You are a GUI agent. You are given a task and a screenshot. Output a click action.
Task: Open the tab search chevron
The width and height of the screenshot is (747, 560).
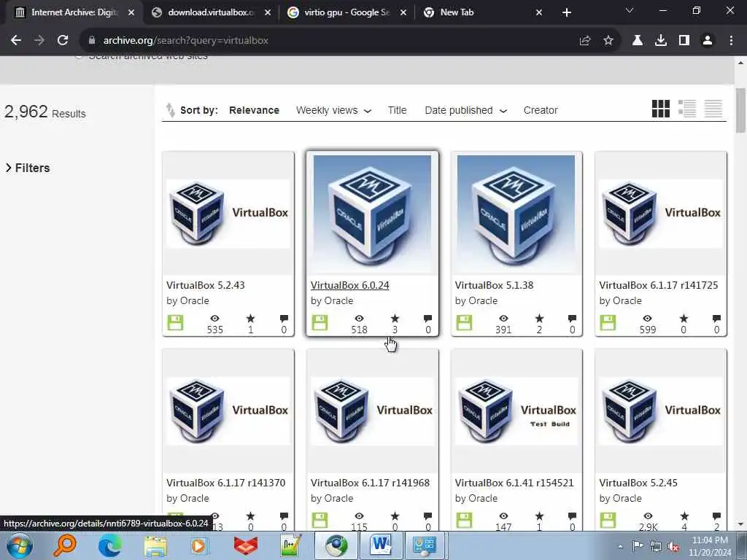pyautogui.click(x=630, y=10)
